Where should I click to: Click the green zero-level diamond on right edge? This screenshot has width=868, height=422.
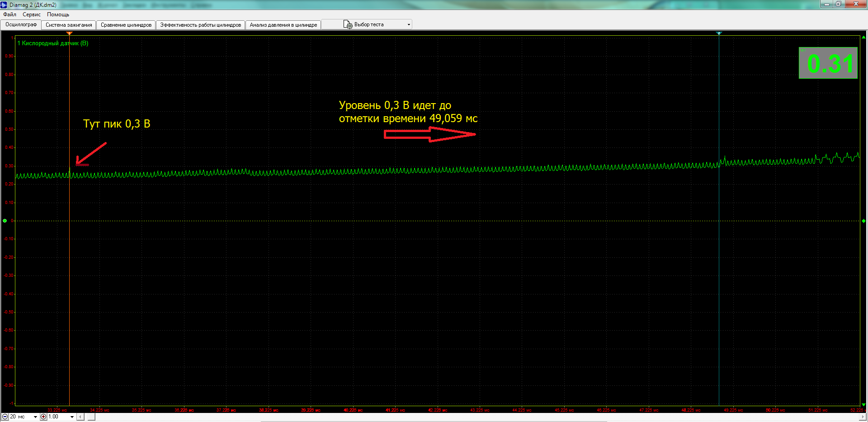pyautogui.click(x=863, y=221)
